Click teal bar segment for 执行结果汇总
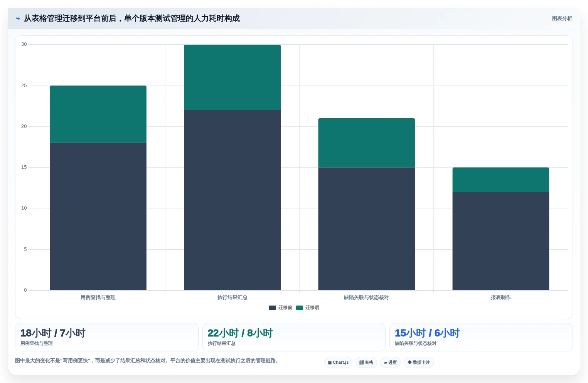Screen dimensions: 588x383 click(232, 77)
